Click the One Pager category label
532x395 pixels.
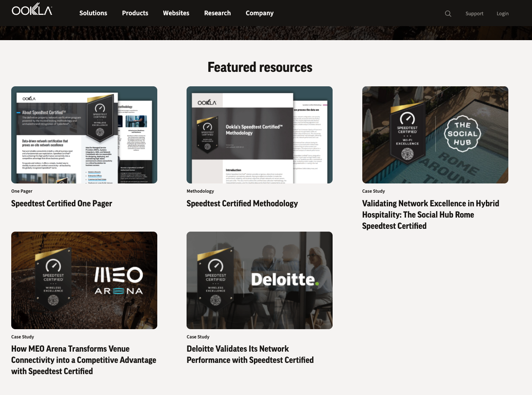[22, 191]
